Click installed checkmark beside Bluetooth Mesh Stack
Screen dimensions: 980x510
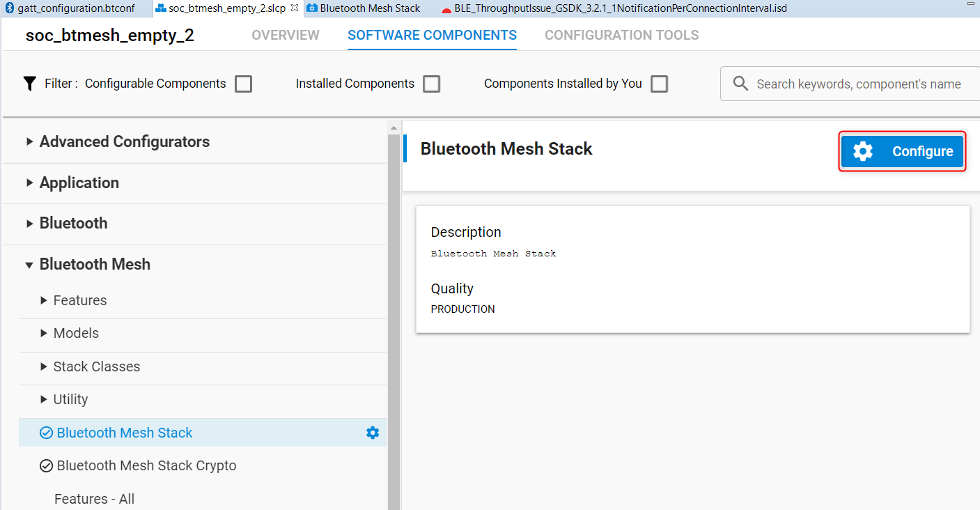pyautogui.click(x=47, y=433)
